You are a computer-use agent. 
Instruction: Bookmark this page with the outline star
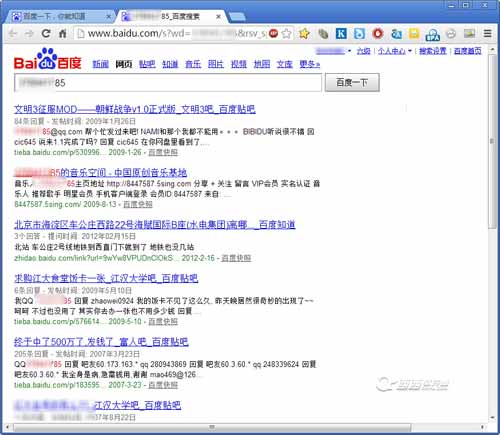286,33
